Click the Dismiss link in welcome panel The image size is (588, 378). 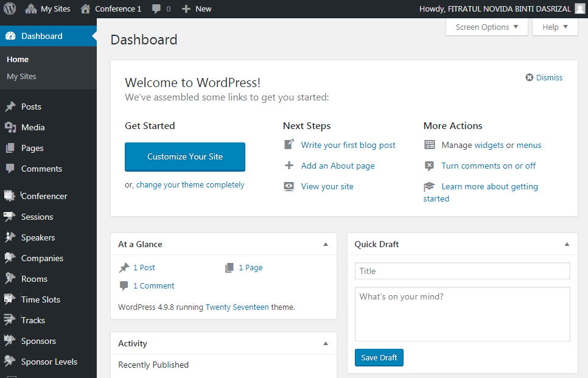550,78
